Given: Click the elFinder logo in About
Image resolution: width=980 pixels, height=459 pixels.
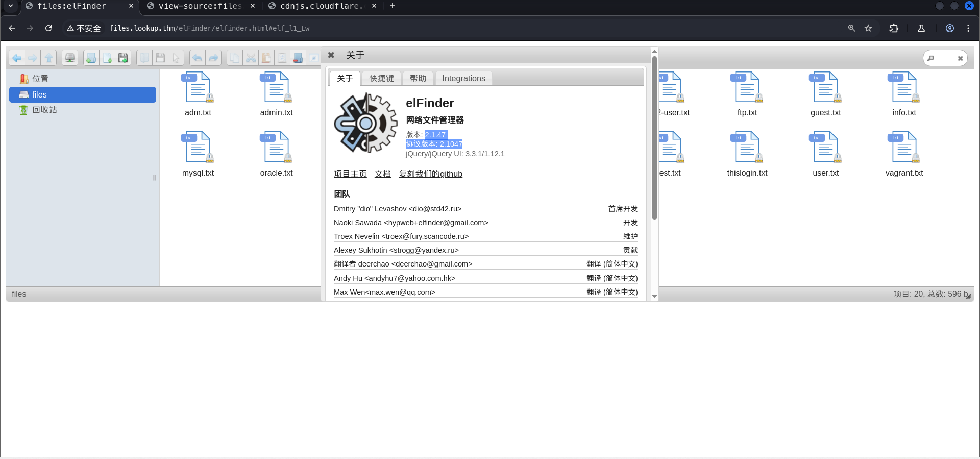Looking at the screenshot, I should pyautogui.click(x=365, y=123).
